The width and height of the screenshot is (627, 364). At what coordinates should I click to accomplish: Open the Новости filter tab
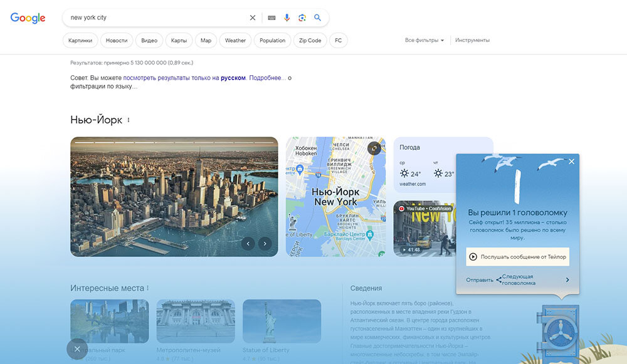(117, 40)
